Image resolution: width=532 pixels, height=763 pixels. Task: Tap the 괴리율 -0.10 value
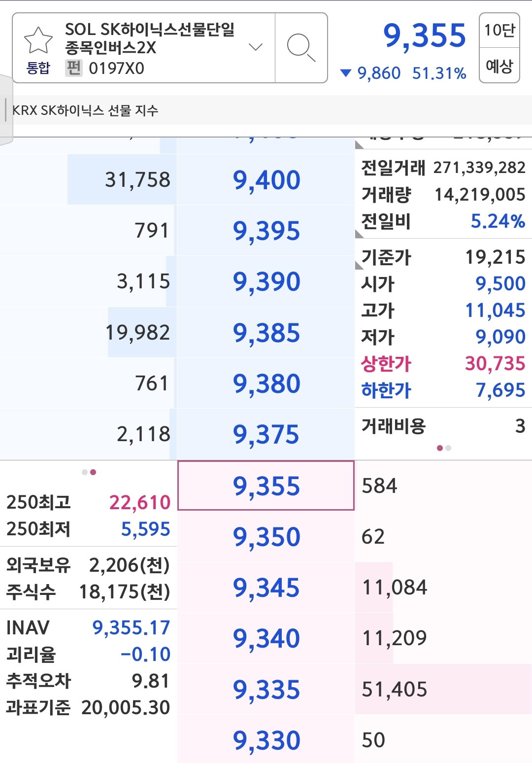pos(145,654)
